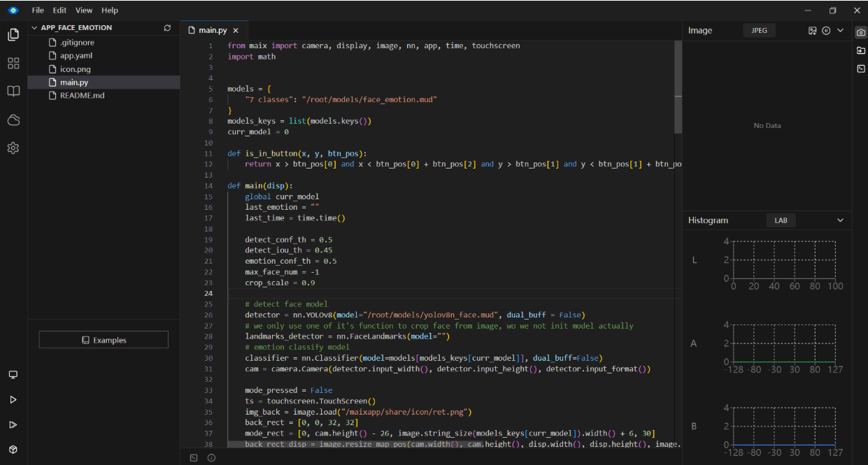The width and height of the screenshot is (868, 465).
Task: Open the File menu
Action: [x=38, y=10]
